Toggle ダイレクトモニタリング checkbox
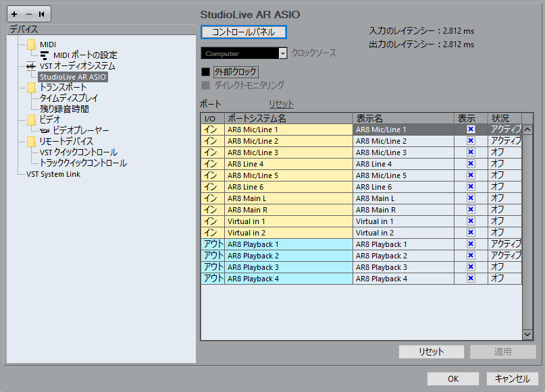This screenshot has width=545, height=392. (206, 85)
